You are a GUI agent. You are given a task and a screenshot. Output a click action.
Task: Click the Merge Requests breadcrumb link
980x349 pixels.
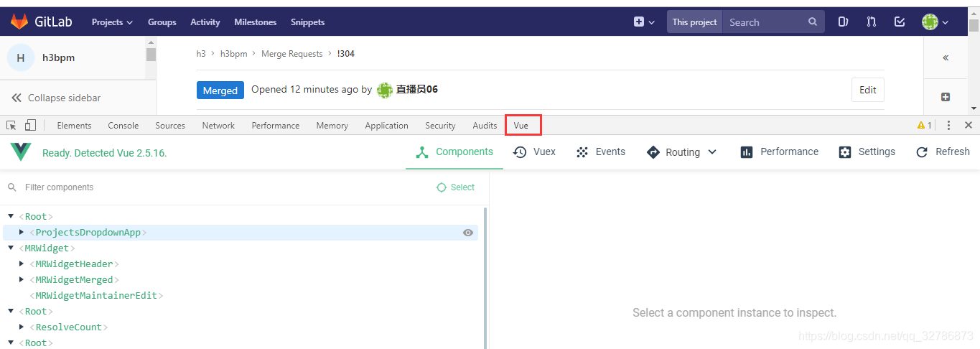tap(291, 54)
